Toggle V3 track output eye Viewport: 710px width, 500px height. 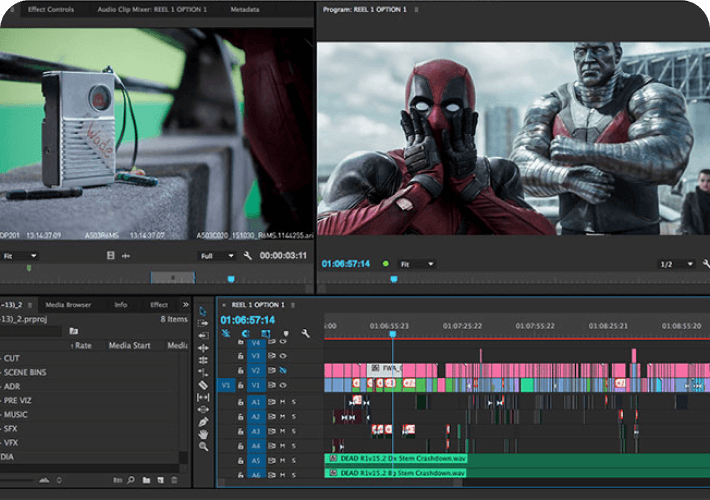[x=283, y=356]
